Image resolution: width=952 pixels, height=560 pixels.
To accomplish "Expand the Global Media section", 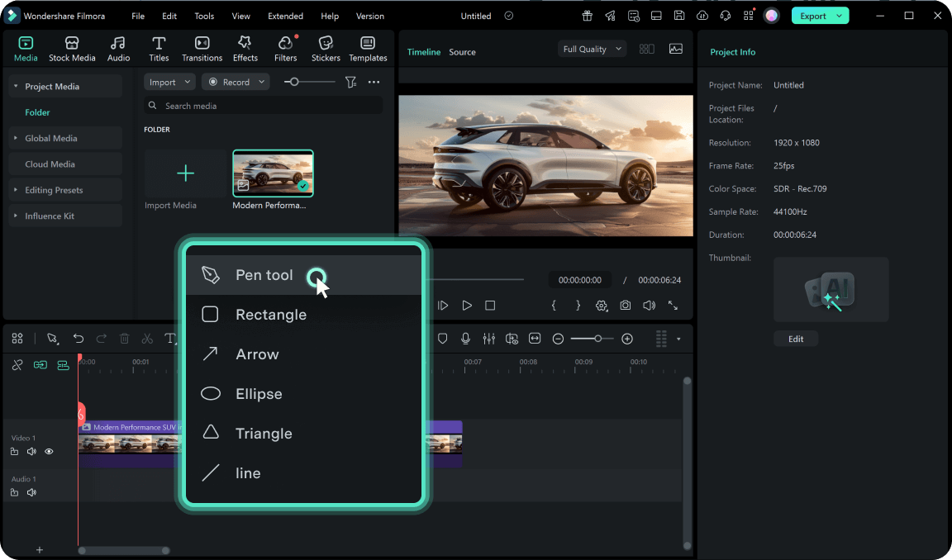I will [16, 138].
